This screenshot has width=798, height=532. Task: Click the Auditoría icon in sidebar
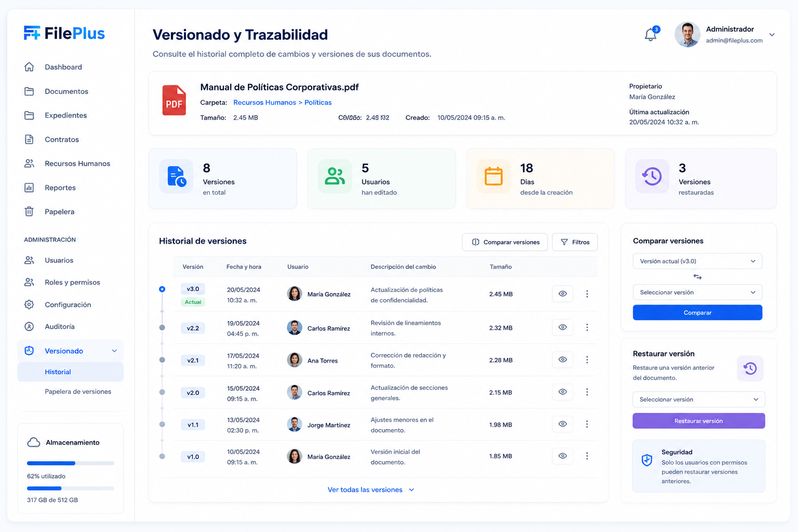point(29,326)
